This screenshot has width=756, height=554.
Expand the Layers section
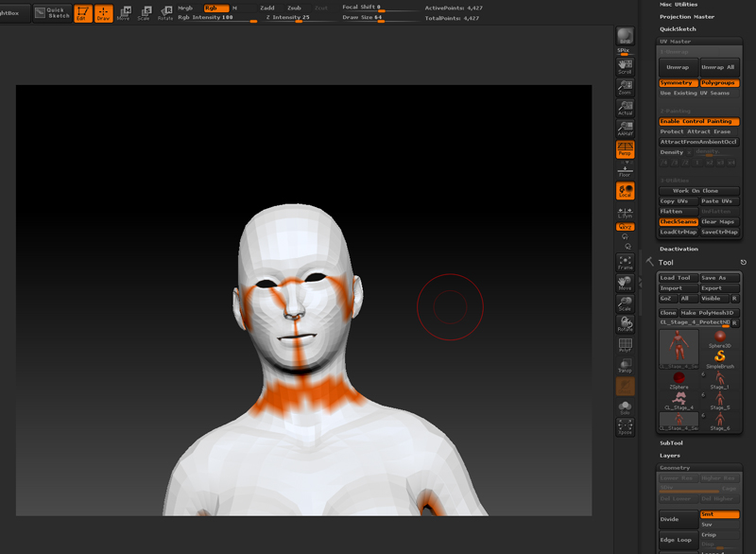(670, 456)
